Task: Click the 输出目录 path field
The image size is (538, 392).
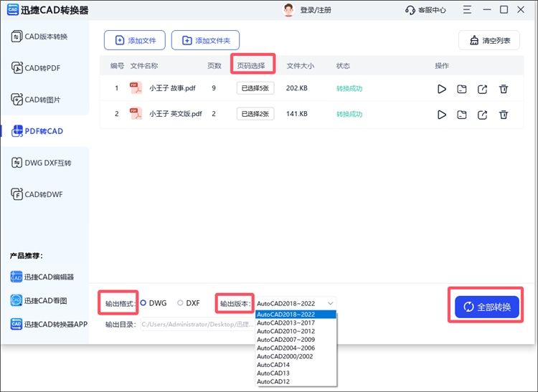Action: click(x=198, y=324)
